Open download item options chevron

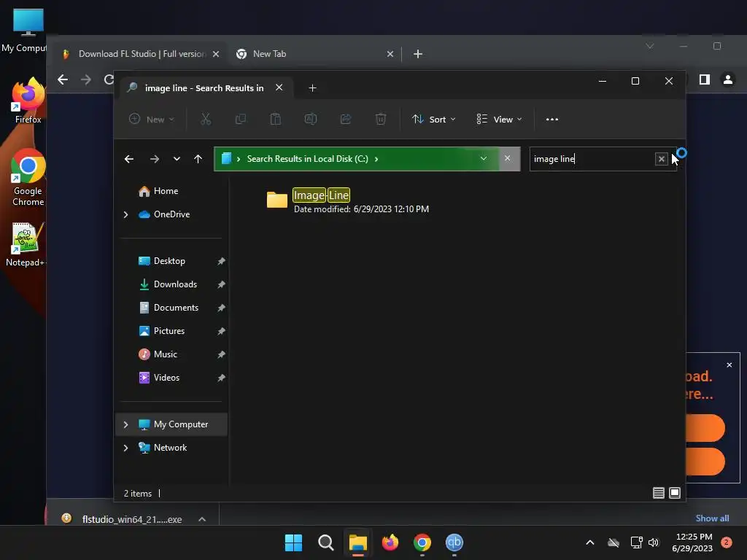click(202, 519)
